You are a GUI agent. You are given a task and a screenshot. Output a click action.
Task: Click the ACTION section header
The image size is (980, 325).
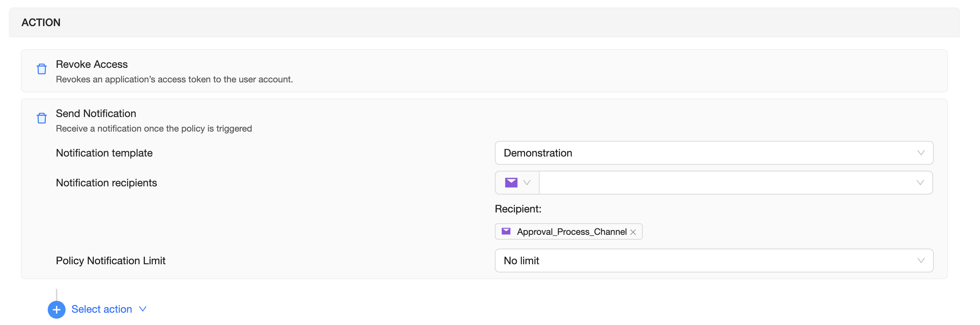click(x=41, y=22)
